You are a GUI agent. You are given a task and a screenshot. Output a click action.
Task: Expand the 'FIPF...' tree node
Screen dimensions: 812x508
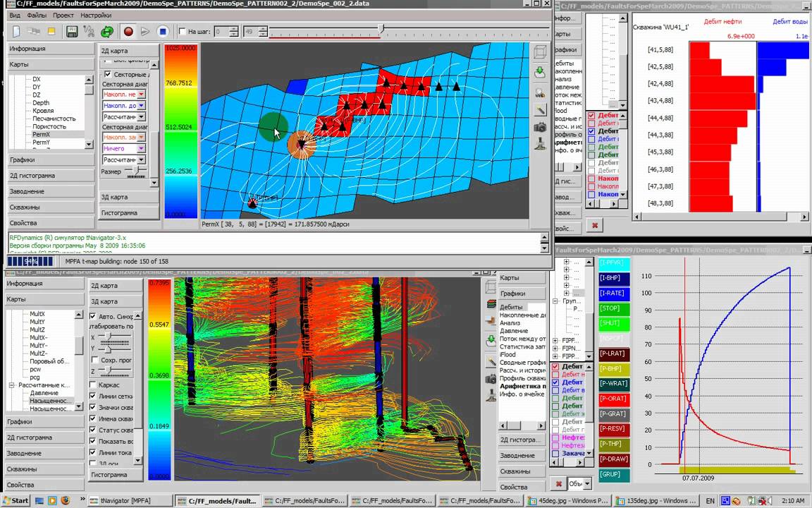[x=555, y=341]
